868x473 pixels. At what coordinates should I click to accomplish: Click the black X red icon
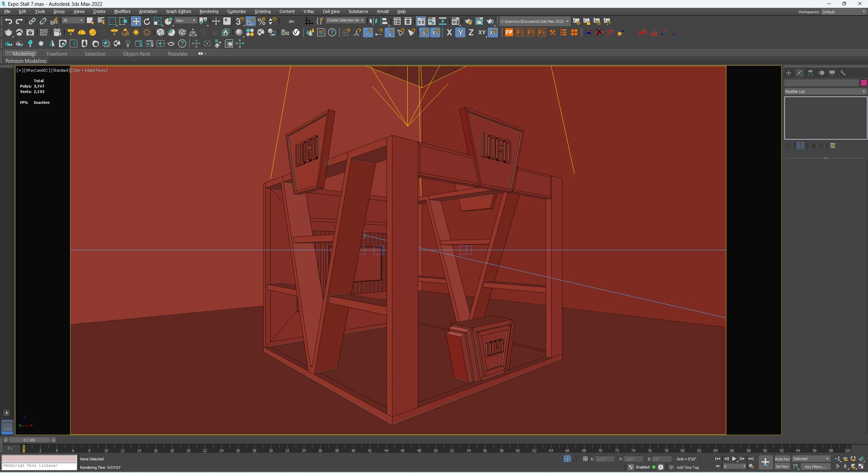pyautogui.click(x=599, y=33)
